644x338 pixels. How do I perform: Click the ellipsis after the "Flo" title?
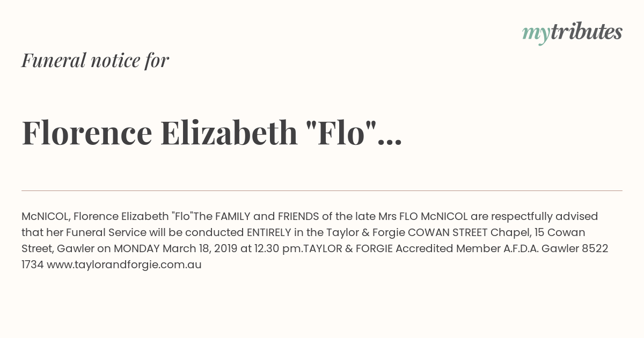coord(390,142)
